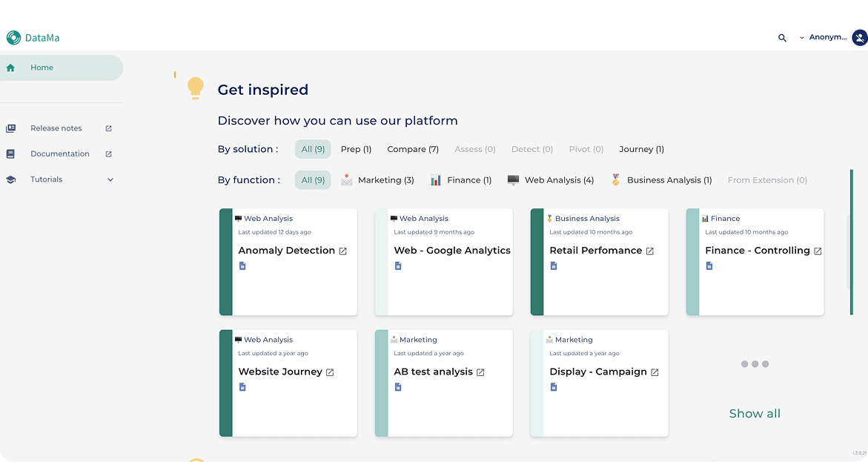This screenshot has width=868, height=462.
Task: Click the Home house icon
Action: pyautogui.click(x=10, y=67)
